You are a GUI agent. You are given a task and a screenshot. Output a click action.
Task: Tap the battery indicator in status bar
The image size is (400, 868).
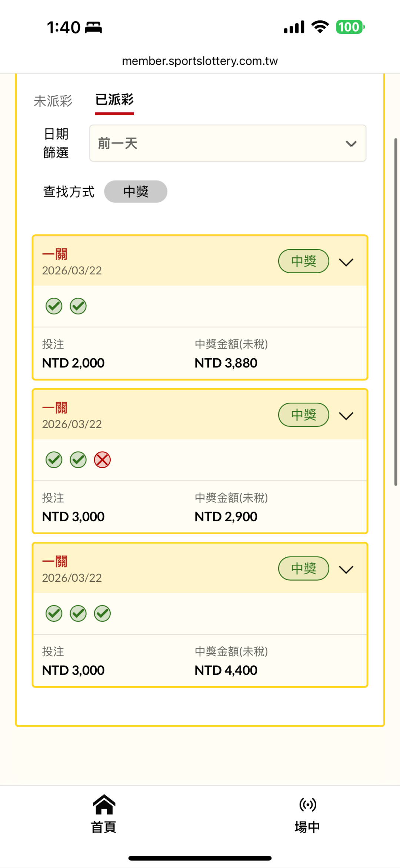(350, 27)
